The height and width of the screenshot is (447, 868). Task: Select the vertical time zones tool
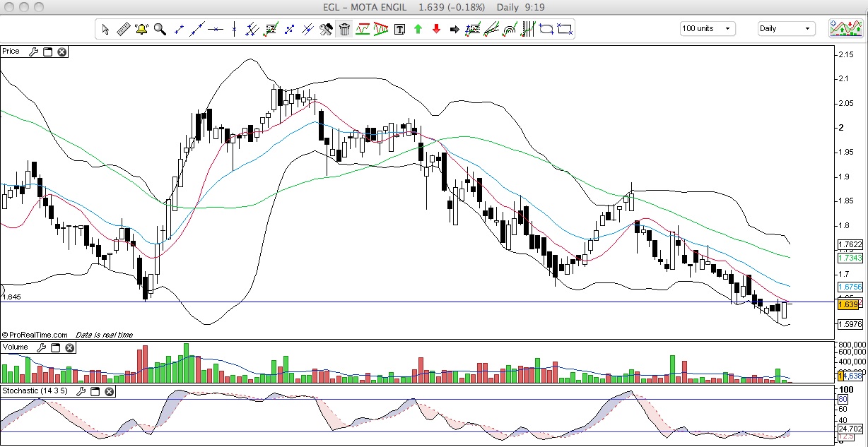(528, 29)
